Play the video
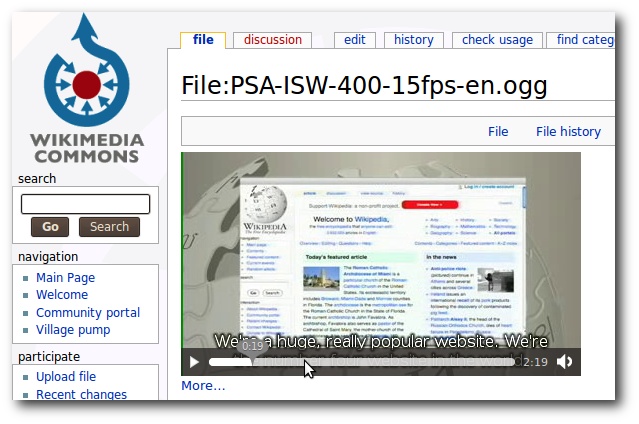Viewport: 639px width, 424px height. [194, 362]
